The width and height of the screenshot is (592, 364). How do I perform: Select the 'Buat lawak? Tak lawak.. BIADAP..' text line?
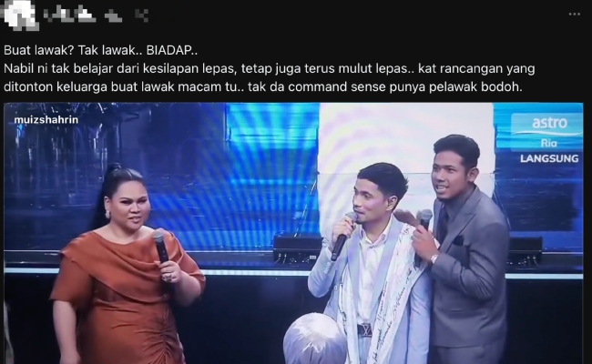tap(100, 51)
